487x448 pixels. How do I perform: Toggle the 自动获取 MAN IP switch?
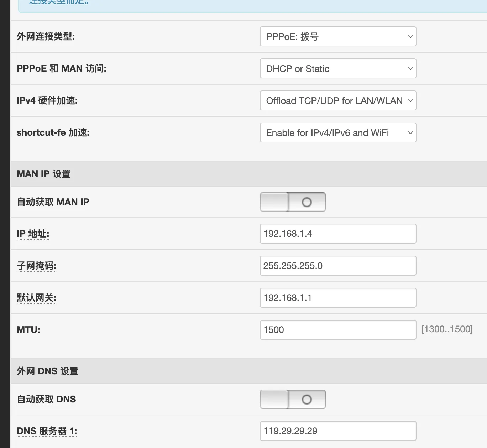(x=293, y=202)
